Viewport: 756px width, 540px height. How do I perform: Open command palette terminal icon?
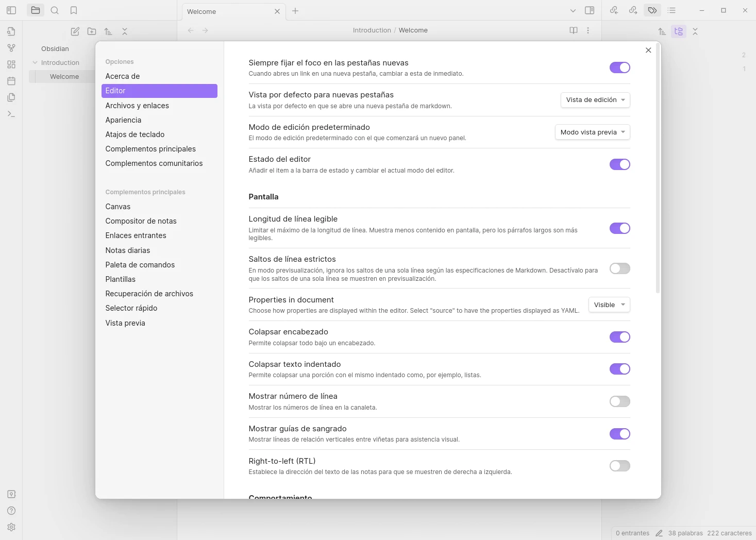(x=11, y=114)
